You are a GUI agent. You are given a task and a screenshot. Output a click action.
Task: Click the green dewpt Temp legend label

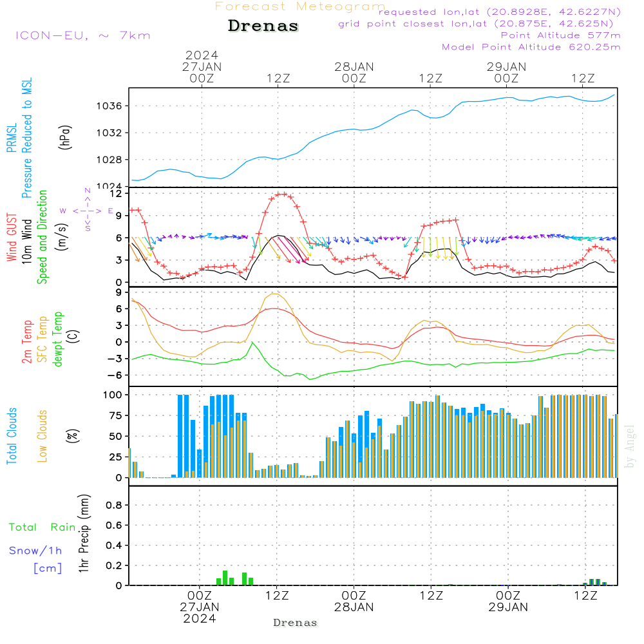pos(58,339)
